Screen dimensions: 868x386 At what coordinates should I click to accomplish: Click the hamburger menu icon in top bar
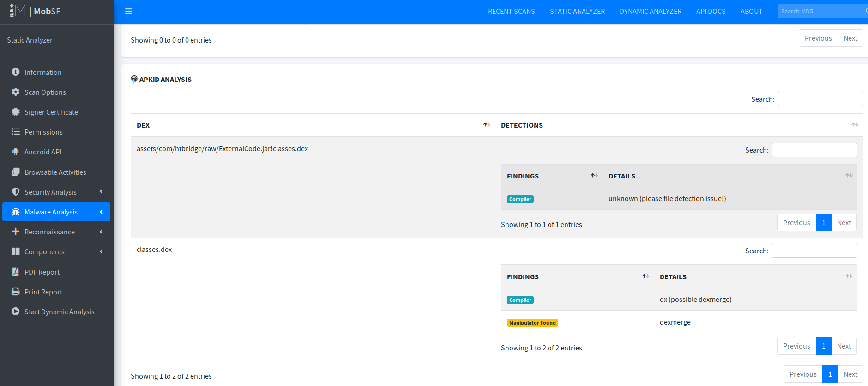pos(128,11)
